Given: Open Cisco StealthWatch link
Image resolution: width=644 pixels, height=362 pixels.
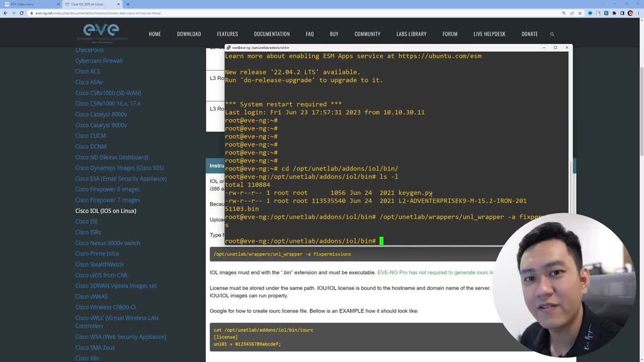Looking at the screenshot, I should pos(99,264).
